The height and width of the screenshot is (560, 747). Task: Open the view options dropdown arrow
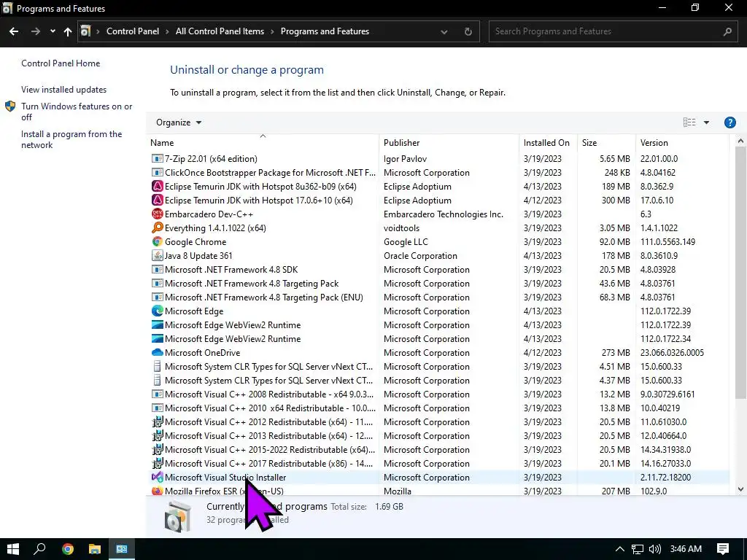pyautogui.click(x=706, y=122)
